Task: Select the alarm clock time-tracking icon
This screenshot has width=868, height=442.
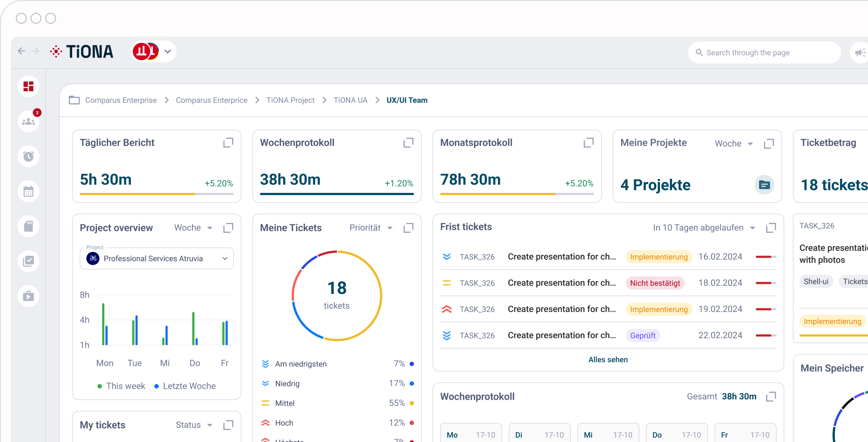Action: pos(29,156)
